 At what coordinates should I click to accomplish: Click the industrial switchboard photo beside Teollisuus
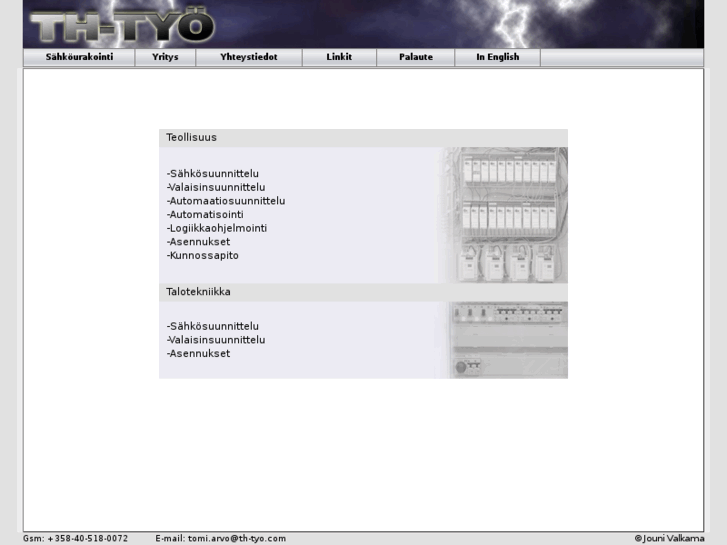coord(503,215)
